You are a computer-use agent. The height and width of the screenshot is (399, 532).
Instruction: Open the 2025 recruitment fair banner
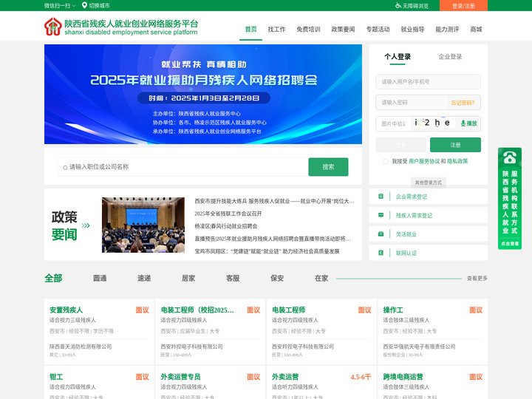pyautogui.click(x=203, y=94)
